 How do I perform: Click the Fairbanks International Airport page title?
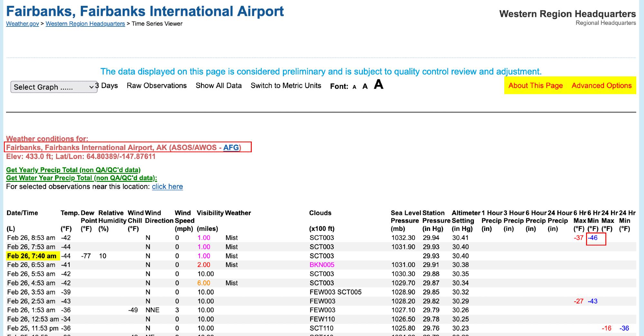click(x=145, y=12)
